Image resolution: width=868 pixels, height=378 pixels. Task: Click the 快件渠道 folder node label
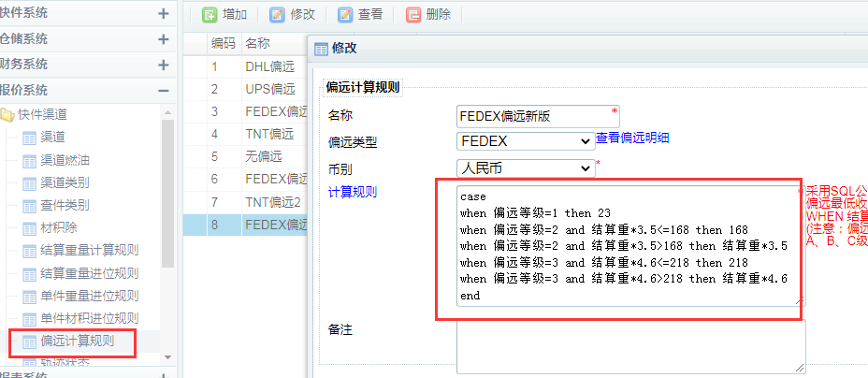43,115
